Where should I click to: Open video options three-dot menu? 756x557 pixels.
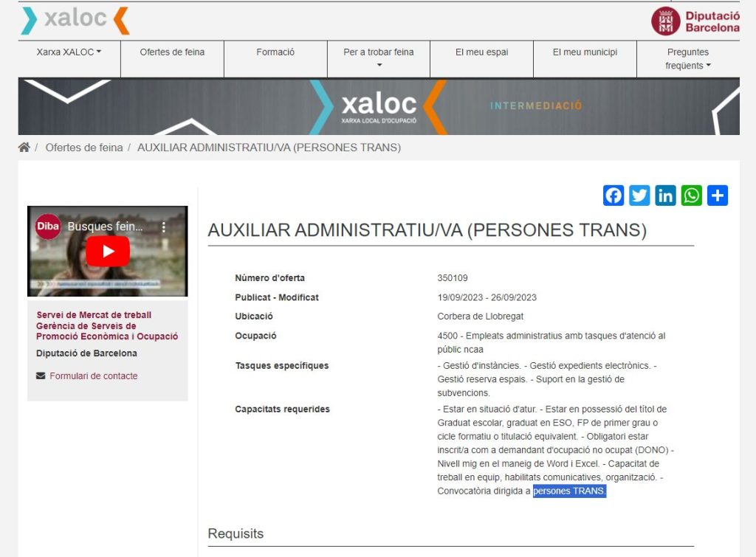[x=164, y=227]
